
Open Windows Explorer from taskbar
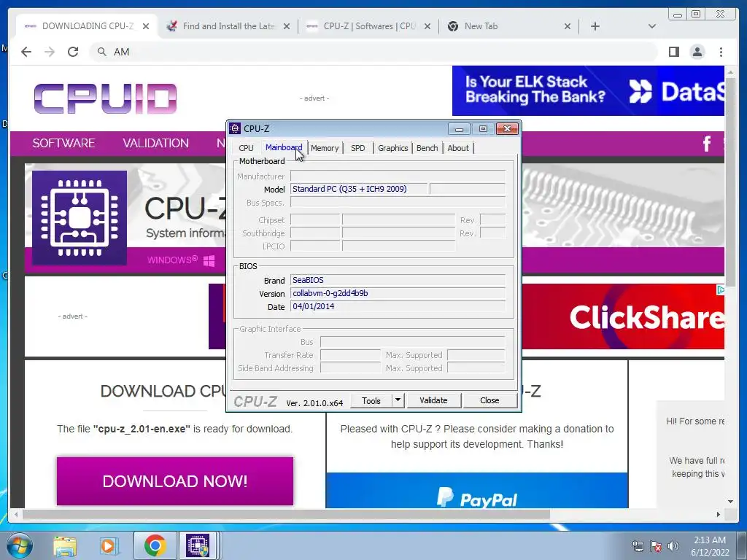[65, 546]
